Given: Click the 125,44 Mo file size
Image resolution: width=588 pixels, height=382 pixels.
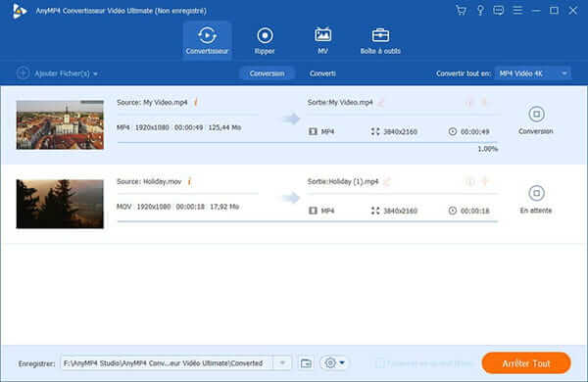Looking at the screenshot, I should coord(224,127).
